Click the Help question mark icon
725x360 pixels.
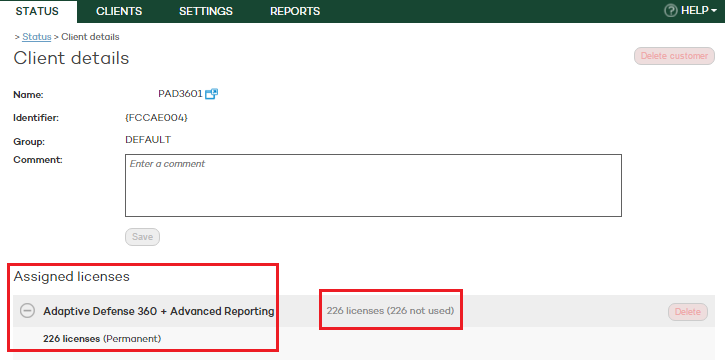pyautogui.click(x=670, y=11)
